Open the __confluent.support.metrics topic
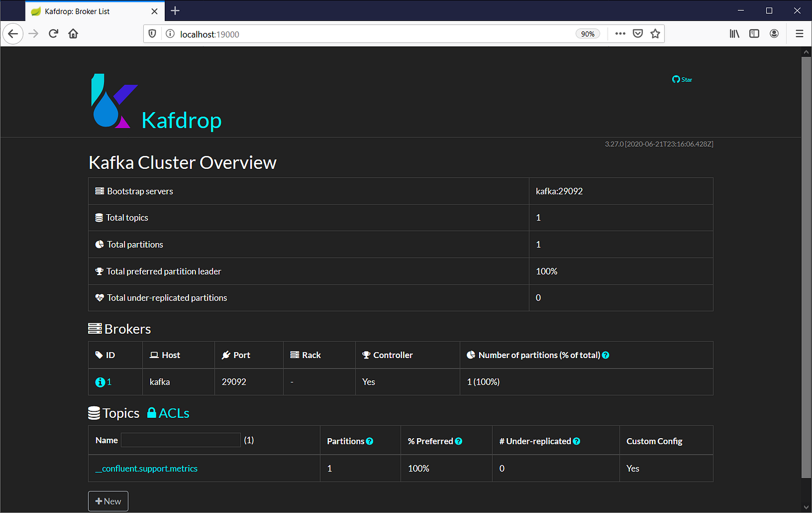This screenshot has width=812, height=513. (146, 468)
